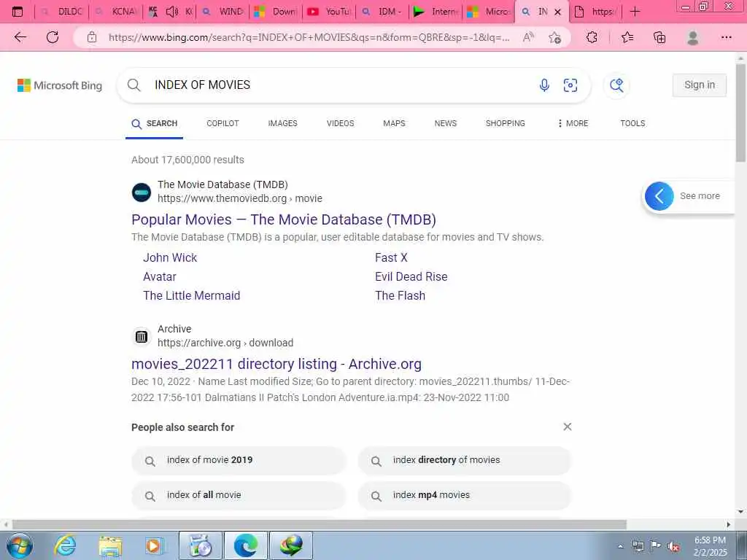Open the Avatar sitelink

coord(160,276)
